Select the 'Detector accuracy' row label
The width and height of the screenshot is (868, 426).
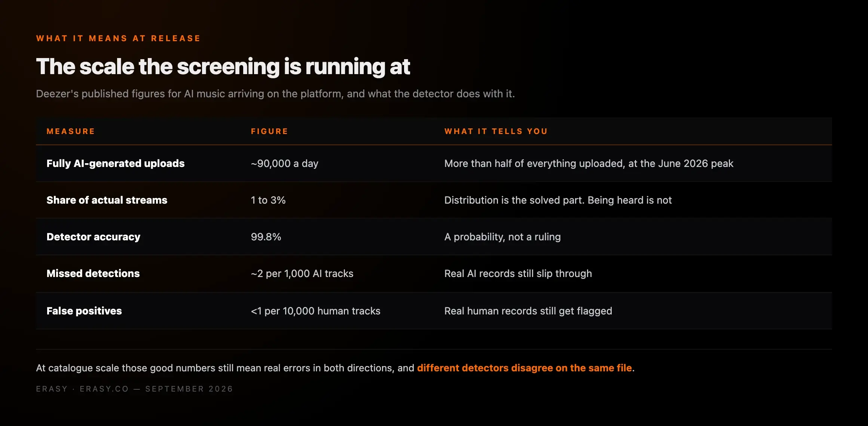94,237
